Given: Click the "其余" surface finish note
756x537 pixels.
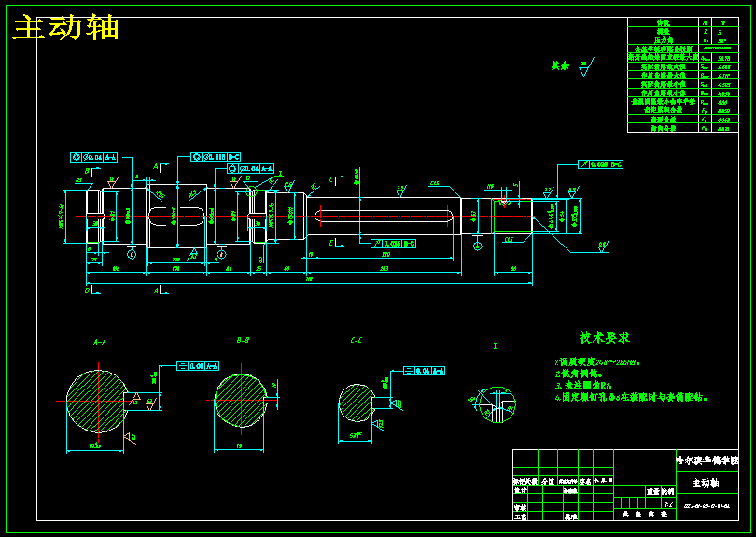Looking at the screenshot, I should (x=561, y=65).
